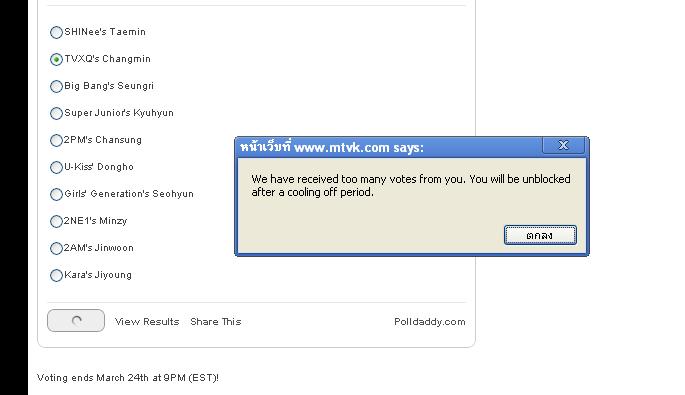
Task: Open the View Results link
Action: point(147,322)
